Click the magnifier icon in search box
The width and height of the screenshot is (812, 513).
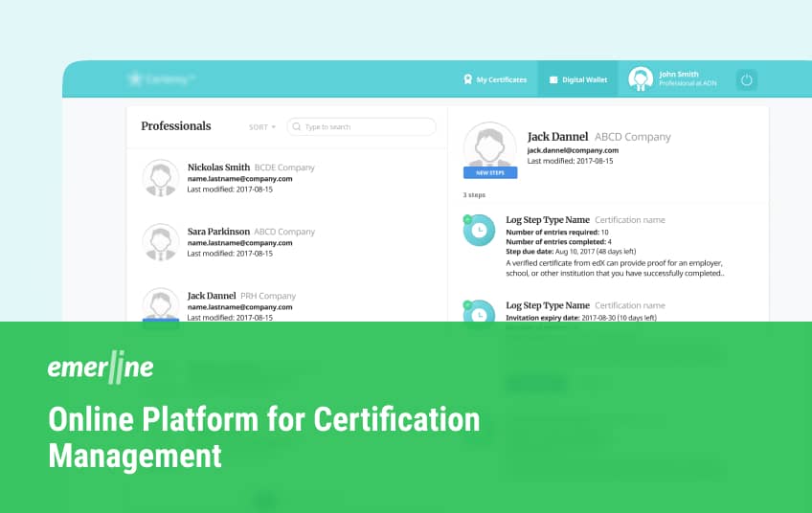point(297,126)
